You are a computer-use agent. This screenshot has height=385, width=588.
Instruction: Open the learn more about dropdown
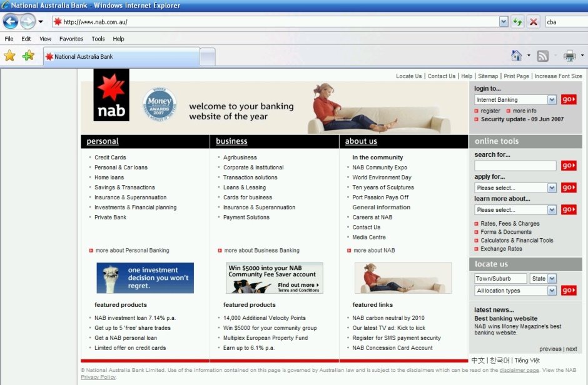[x=552, y=210]
